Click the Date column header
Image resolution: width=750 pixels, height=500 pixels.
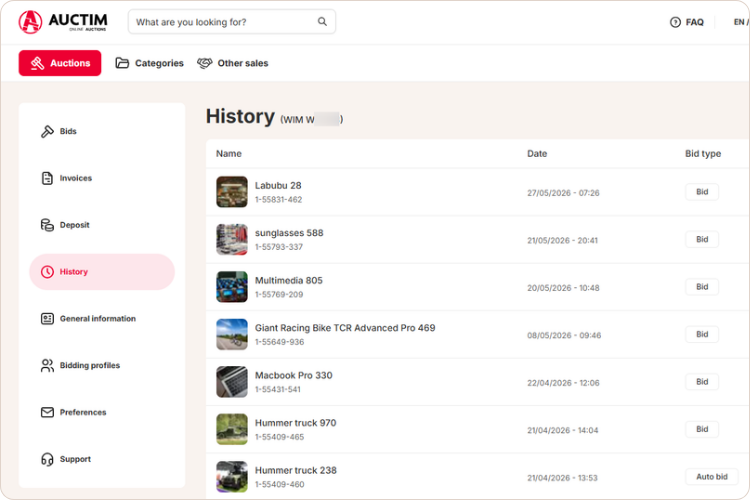[x=537, y=154]
